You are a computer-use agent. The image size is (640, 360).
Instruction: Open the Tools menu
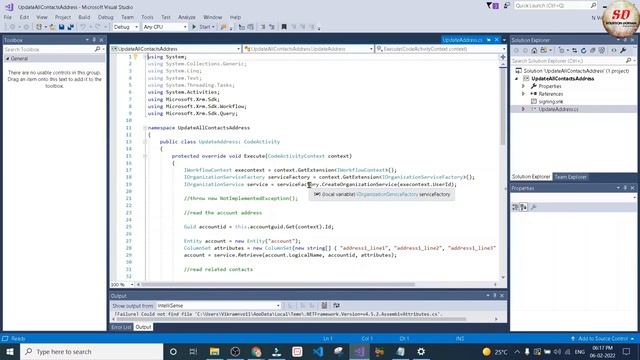(147, 17)
